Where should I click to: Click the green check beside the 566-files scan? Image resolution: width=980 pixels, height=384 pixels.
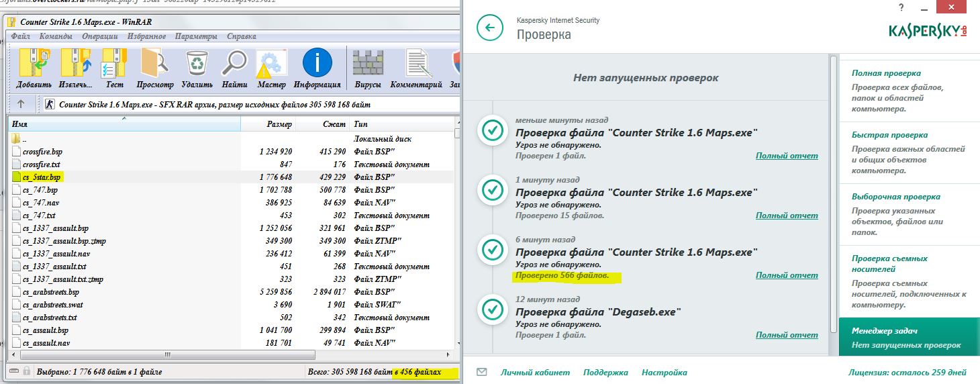(493, 250)
